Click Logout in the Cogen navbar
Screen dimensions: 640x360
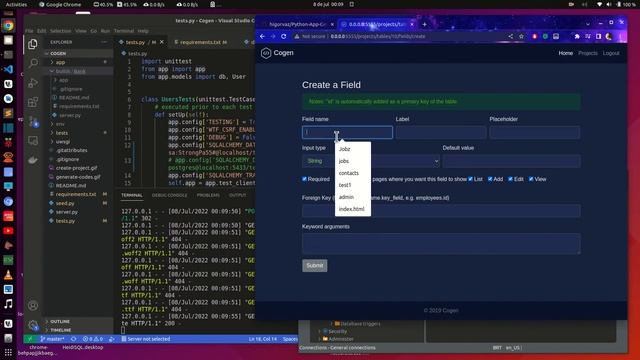tap(611, 53)
